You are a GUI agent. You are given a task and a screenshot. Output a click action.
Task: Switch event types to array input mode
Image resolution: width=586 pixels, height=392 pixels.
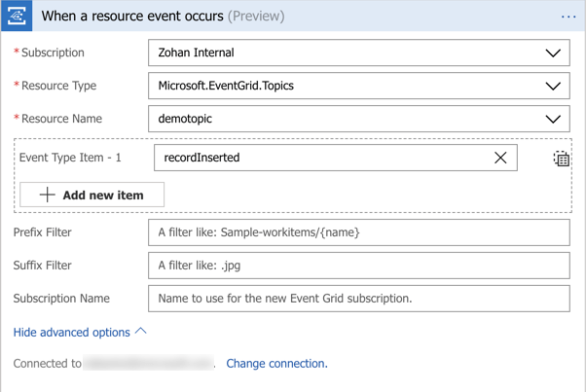point(561,159)
